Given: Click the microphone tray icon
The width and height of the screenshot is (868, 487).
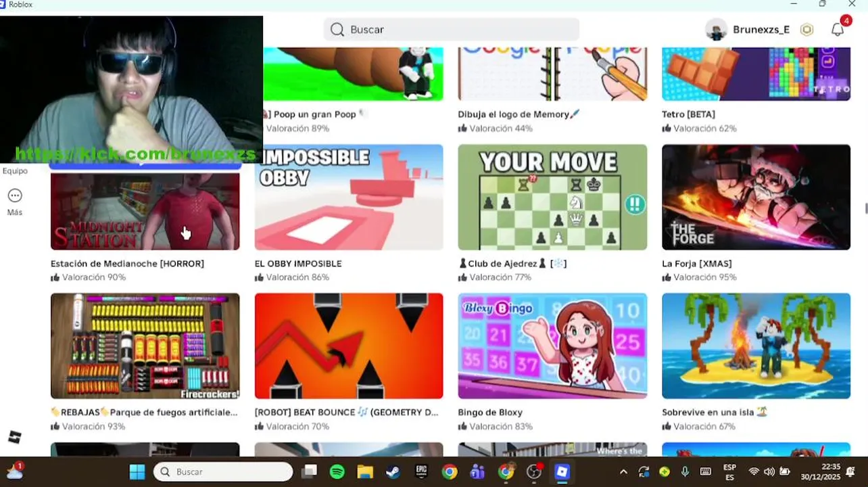Looking at the screenshot, I should click(x=685, y=471).
